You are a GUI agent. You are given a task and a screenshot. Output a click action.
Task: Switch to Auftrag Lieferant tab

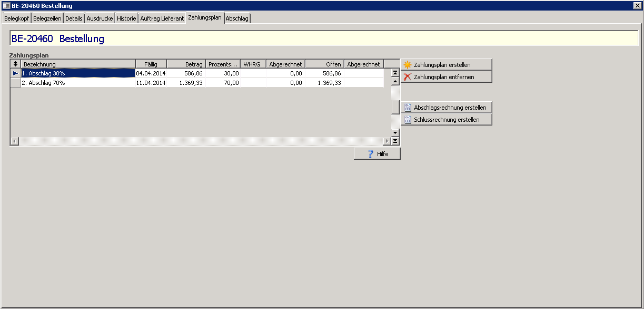(x=162, y=18)
